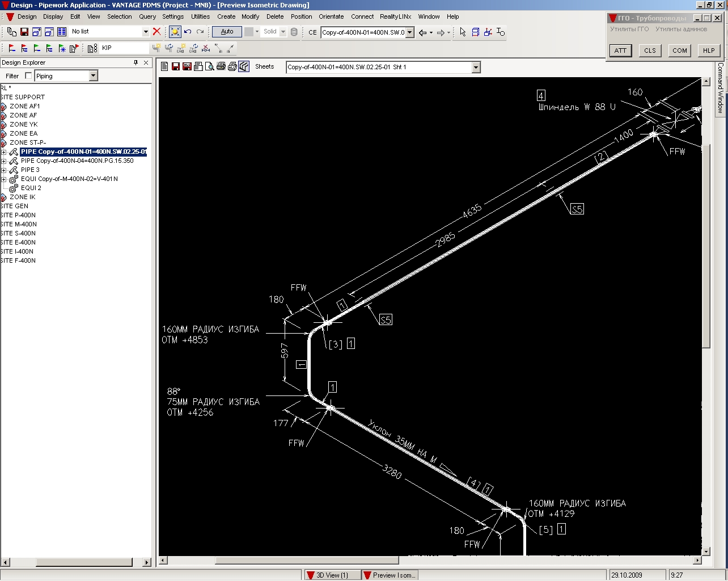Click the Auto button
Image resolution: width=728 pixels, height=581 pixels.
[227, 32]
